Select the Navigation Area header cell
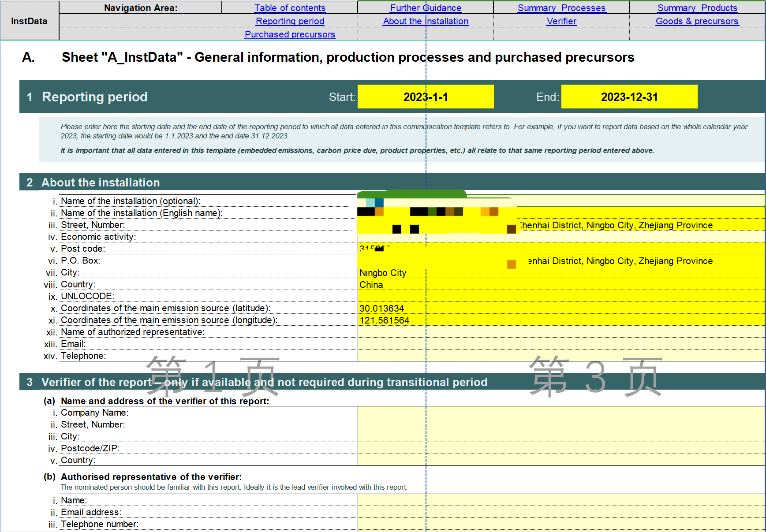Image resolution: width=766 pixels, height=532 pixels. click(x=141, y=8)
